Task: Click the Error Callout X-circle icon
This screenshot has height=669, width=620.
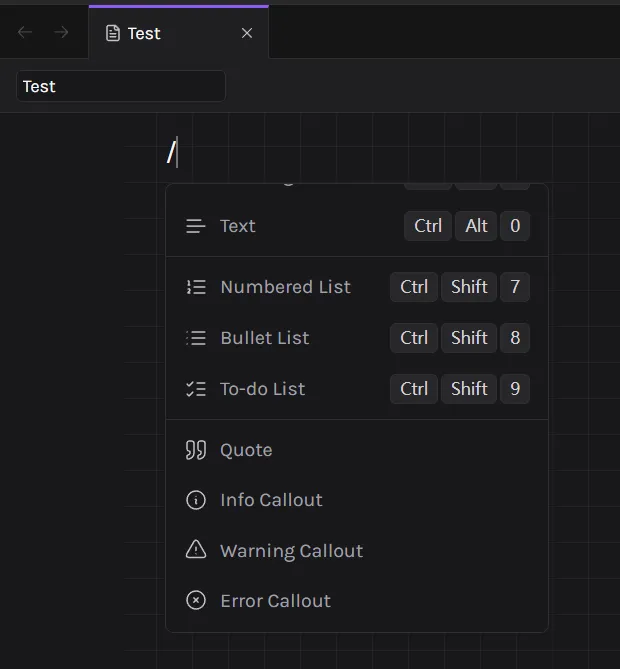Action: 196,601
